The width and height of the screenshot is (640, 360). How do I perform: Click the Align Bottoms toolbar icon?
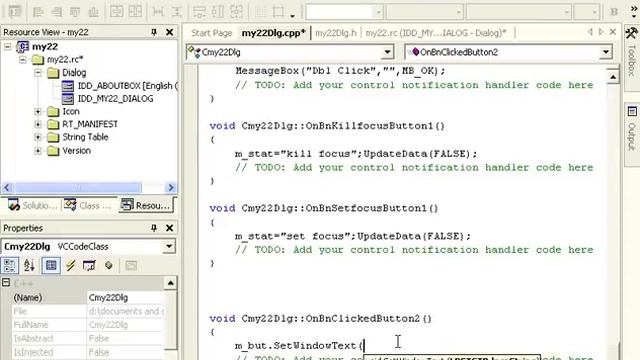tap(93, 11)
